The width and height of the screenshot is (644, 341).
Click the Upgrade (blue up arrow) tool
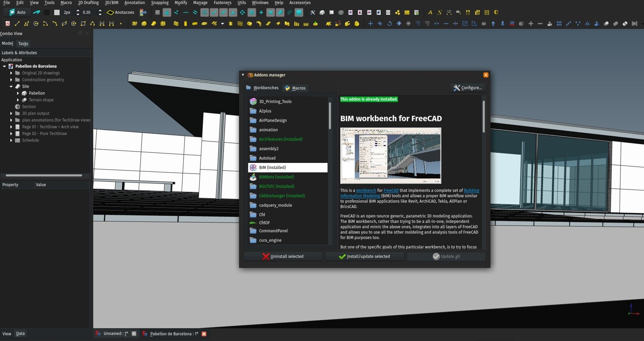click(x=493, y=23)
